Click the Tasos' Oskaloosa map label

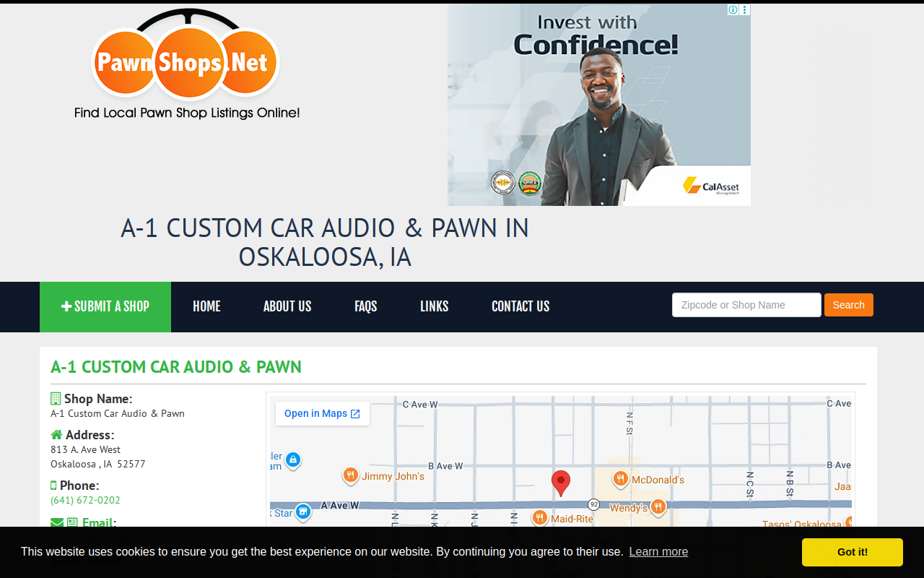802,525
